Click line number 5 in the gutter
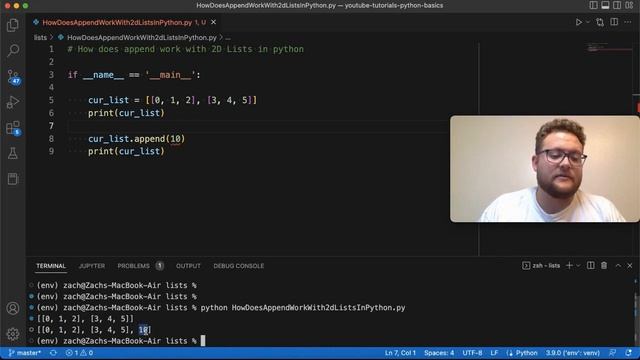The image size is (640, 360). (51, 100)
